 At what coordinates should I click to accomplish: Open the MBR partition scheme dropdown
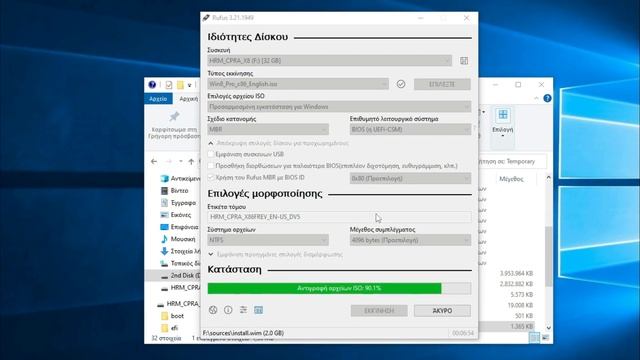point(268,130)
